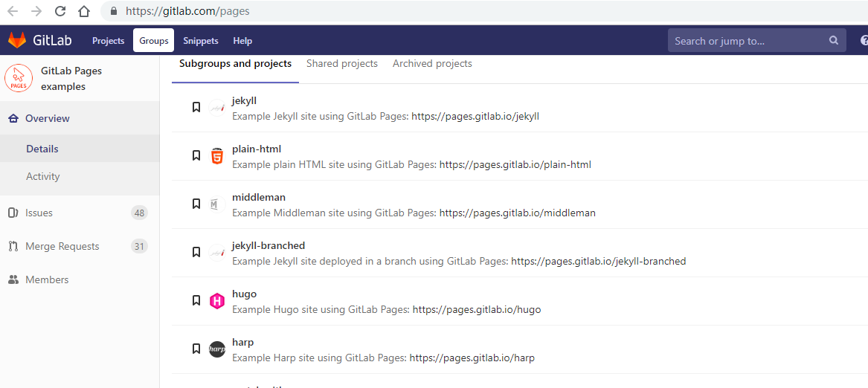
Task: Switch to Shared projects tab
Action: [x=342, y=64]
